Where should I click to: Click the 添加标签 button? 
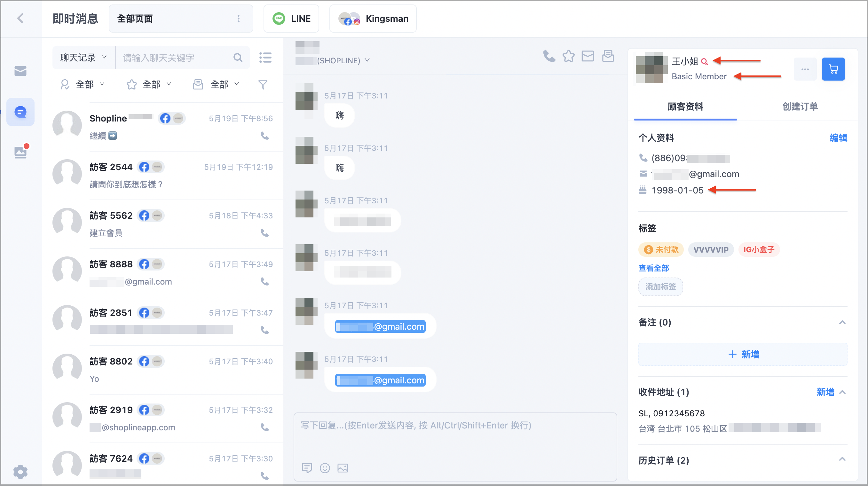coord(660,286)
